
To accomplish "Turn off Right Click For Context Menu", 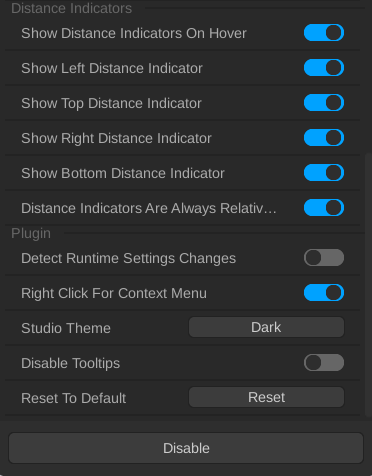I will pos(324,293).
